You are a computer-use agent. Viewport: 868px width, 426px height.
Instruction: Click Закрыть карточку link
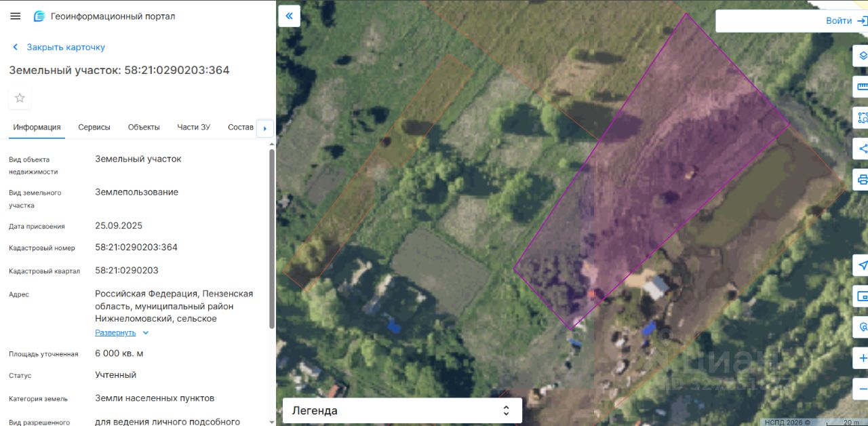tap(66, 47)
